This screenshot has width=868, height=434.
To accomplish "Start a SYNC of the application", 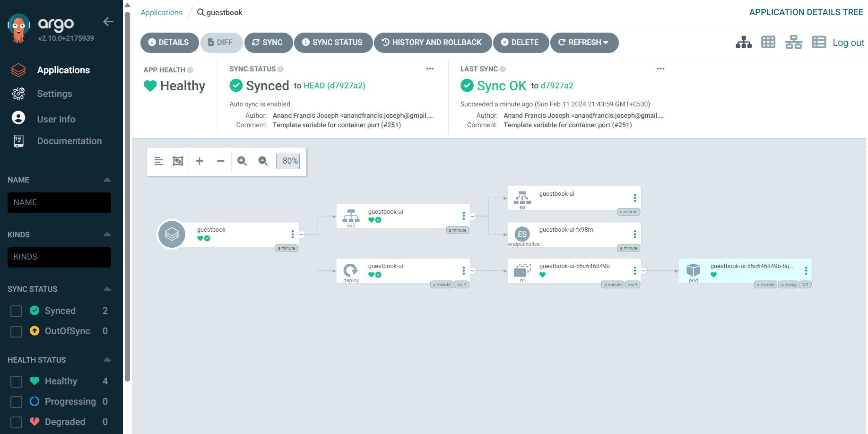I will (268, 43).
